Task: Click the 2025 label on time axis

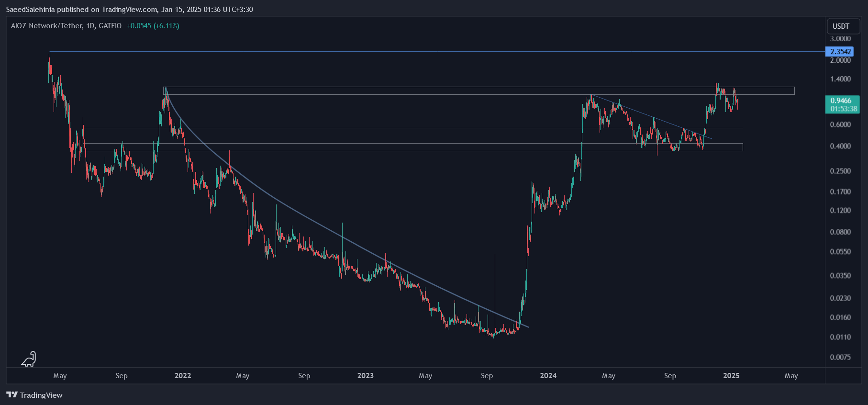Action: pos(732,376)
